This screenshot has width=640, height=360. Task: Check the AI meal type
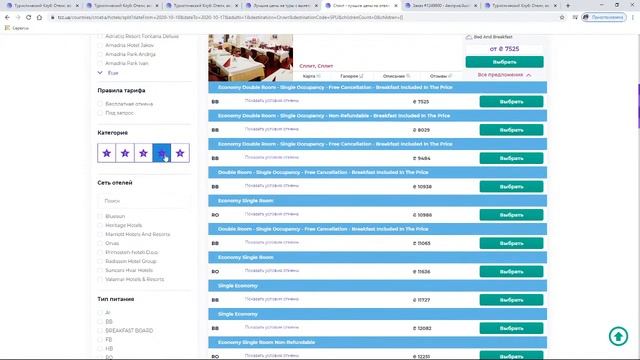click(x=100, y=313)
